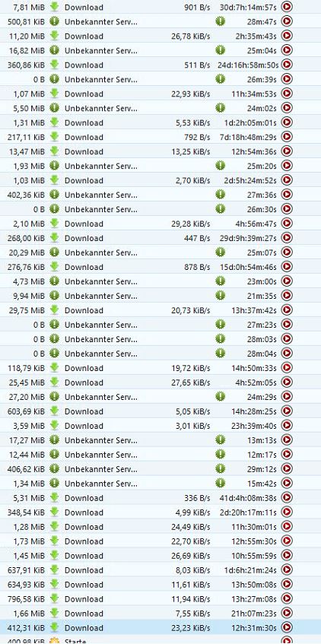321x644 pixels.
Task: Click download arrow icon for 29,75 MiB entry
Action: (54, 310)
